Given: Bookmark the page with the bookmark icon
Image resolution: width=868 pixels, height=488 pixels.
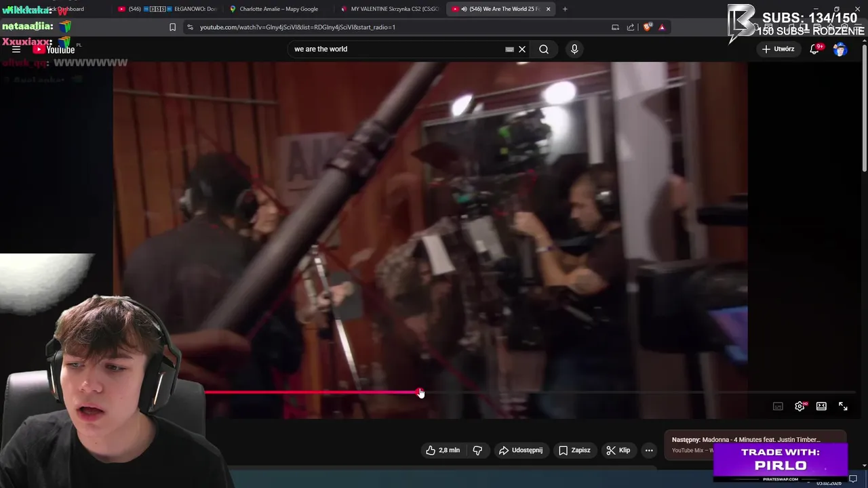Looking at the screenshot, I should [x=172, y=27].
